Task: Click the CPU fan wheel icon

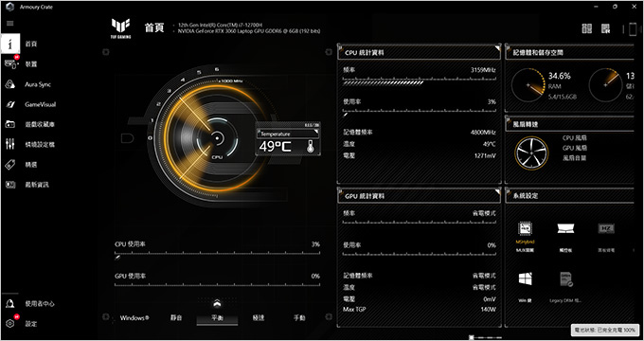Action: tap(531, 153)
